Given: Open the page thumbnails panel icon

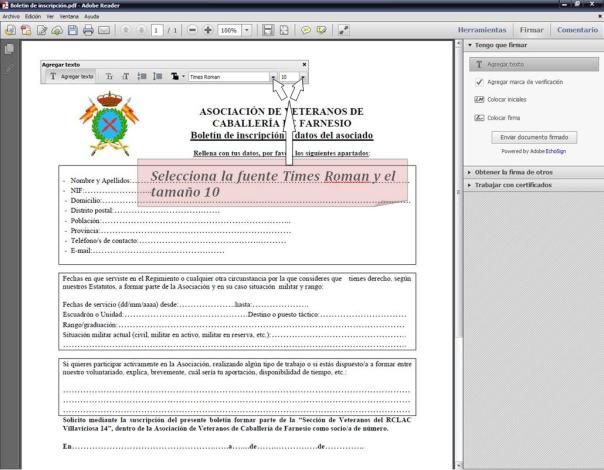Looking at the screenshot, I should pos(9,48).
